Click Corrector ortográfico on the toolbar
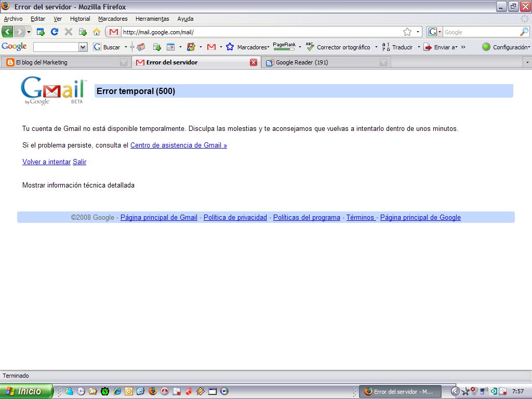The height and width of the screenshot is (399, 532). pos(338,47)
